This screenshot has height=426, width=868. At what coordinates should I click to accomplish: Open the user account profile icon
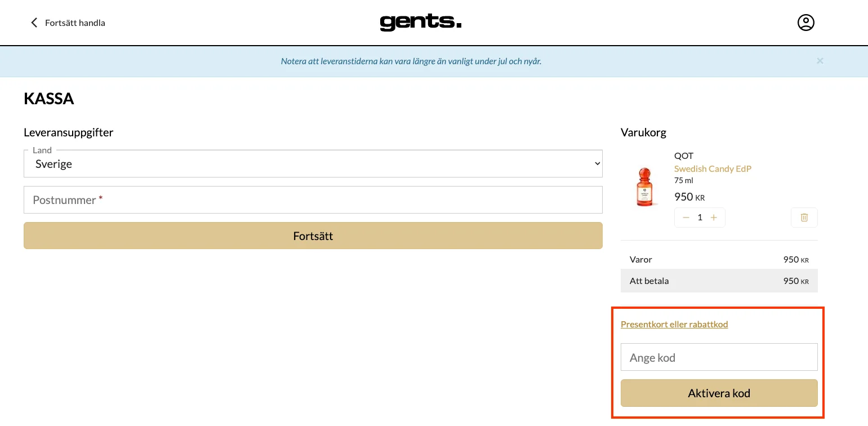pyautogui.click(x=805, y=23)
